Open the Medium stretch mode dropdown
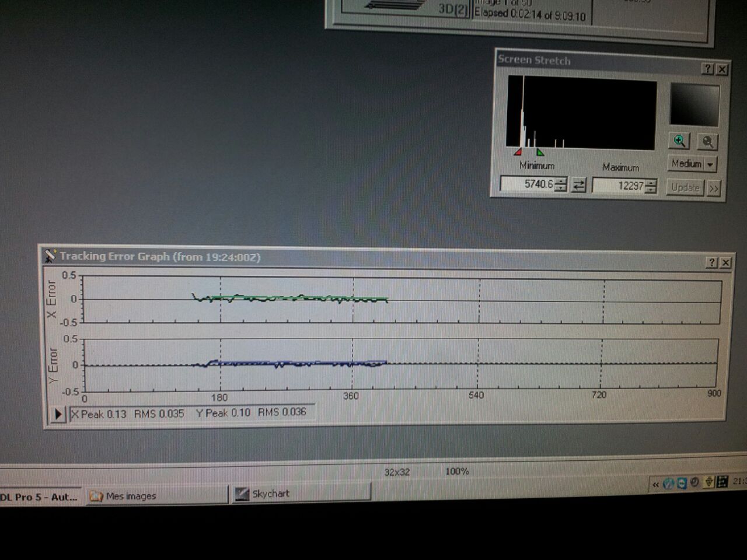 (710, 164)
